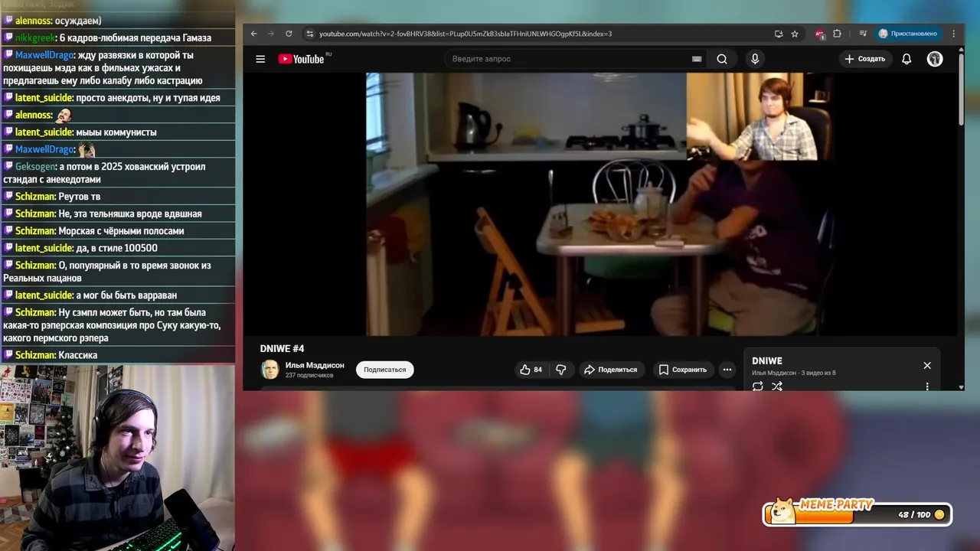Viewport: 980px width, 551px height.
Task: Click the '237 подписчиков' subscriber count
Action: 309,376
